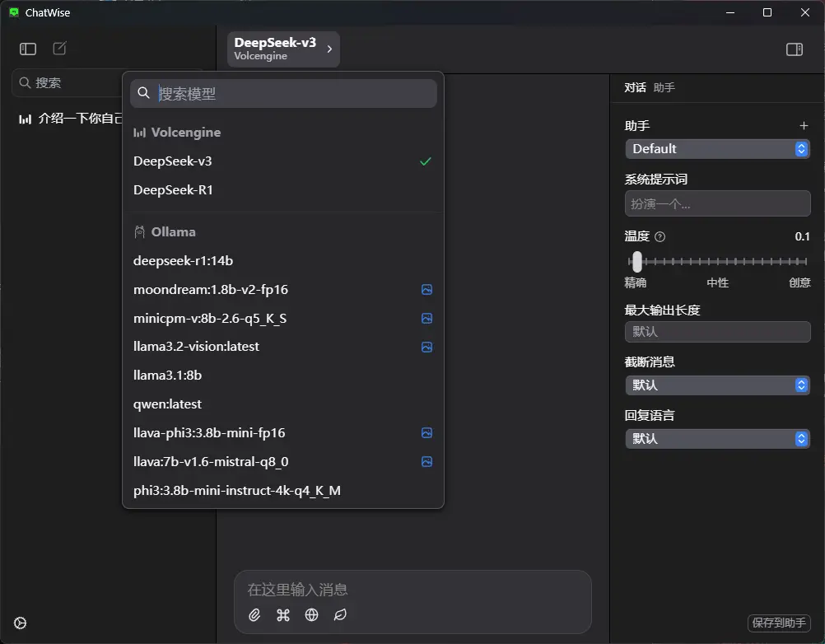Click the command shortcut icon in input bar
Viewport: 825px width, 644px height.
pyautogui.click(x=283, y=615)
